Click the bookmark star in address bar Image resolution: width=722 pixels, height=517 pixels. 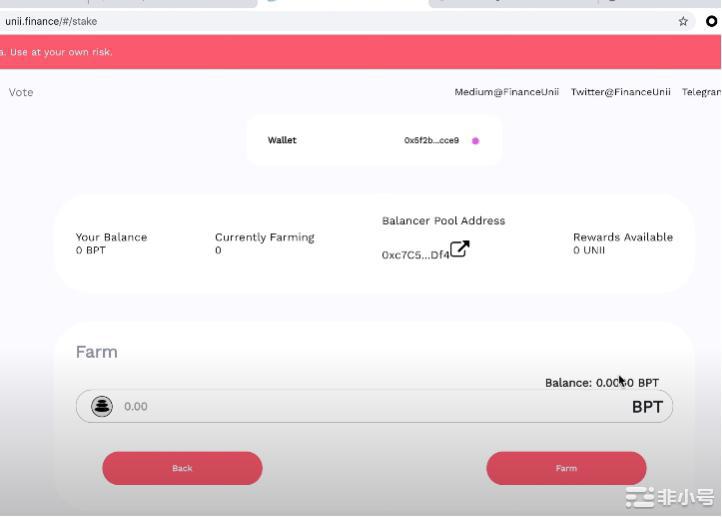pyautogui.click(x=683, y=21)
